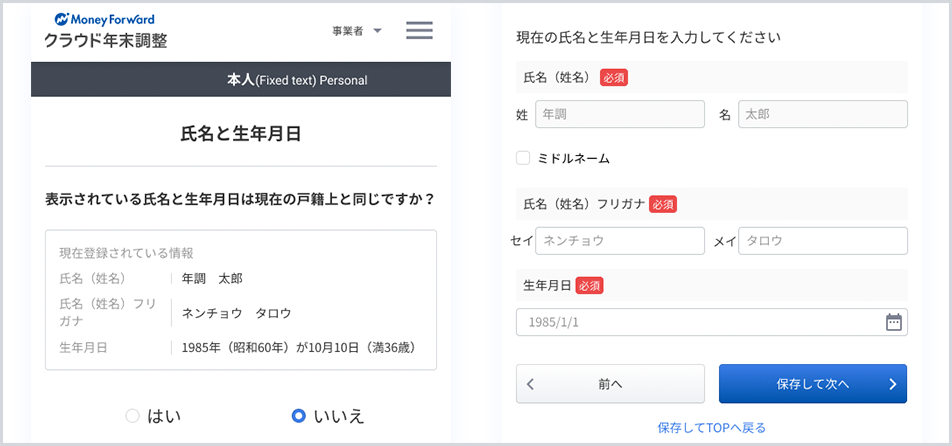Check the ミドルネーム checkbox
The image size is (952, 446).
tap(523, 158)
